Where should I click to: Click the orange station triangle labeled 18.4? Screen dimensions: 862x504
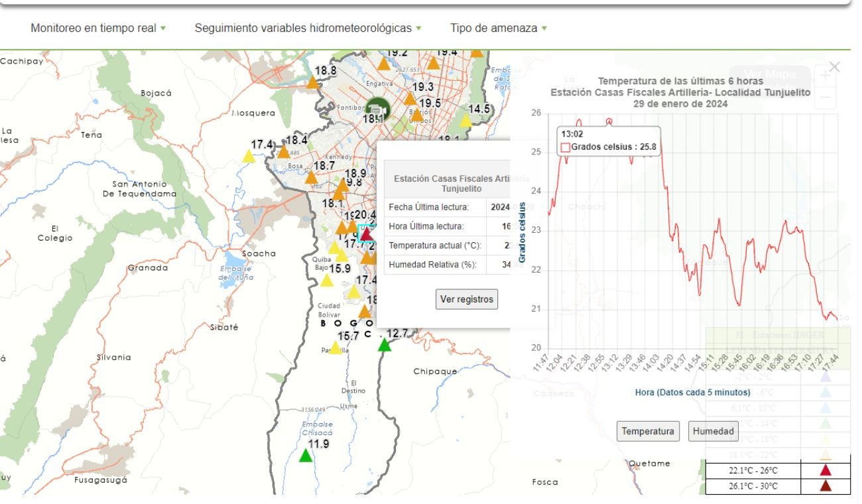click(x=283, y=152)
